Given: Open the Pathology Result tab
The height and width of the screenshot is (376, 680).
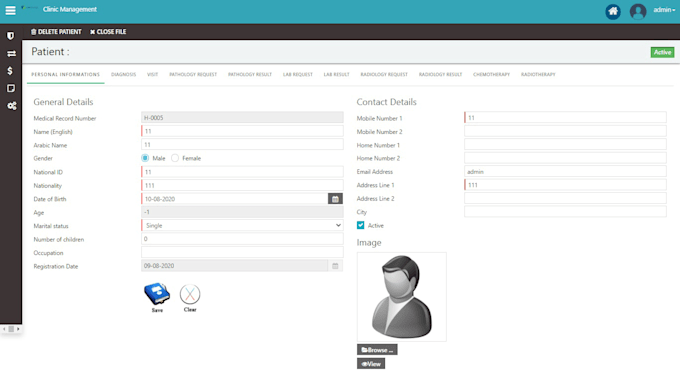Looking at the screenshot, I should click(x=250, y=75).
